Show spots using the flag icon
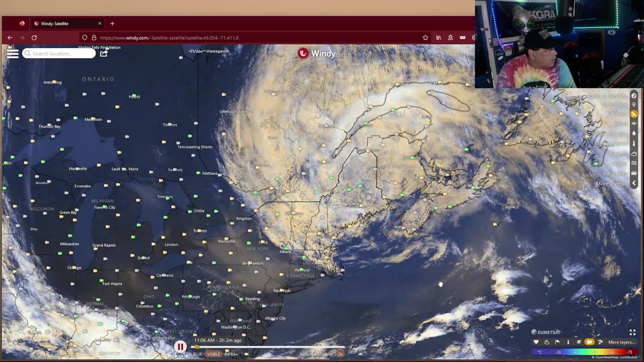Screen dimensions: 644x362 click(x=557, y=342)
